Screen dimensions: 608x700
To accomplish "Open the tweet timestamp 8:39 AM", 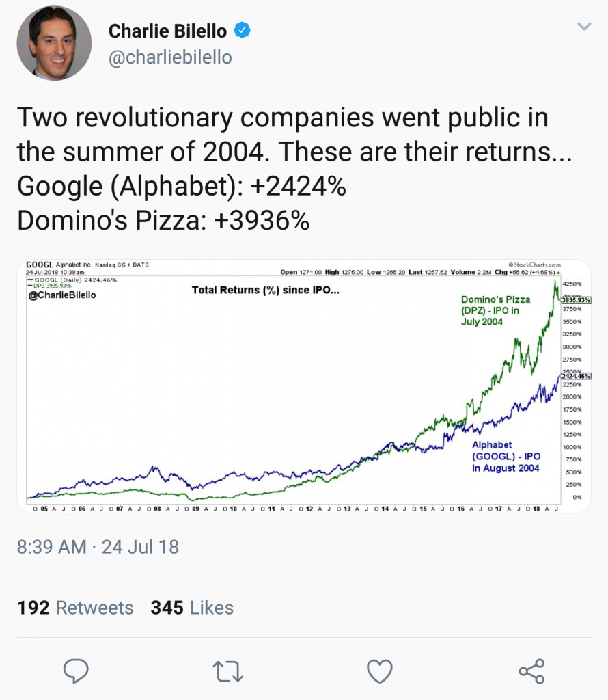I will (x=52, y=547).
